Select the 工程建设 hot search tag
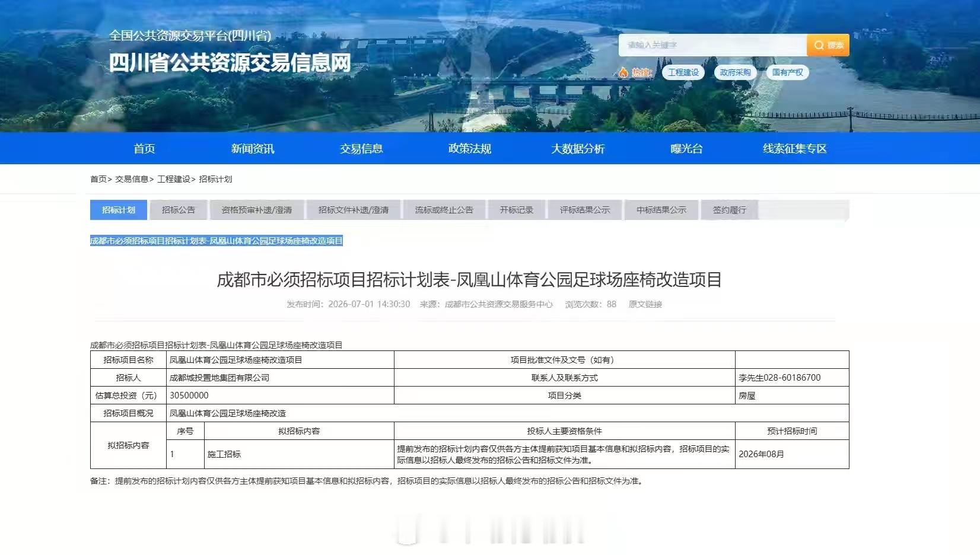The width and height of the screenshot is (980, 555). coord(683,72)
